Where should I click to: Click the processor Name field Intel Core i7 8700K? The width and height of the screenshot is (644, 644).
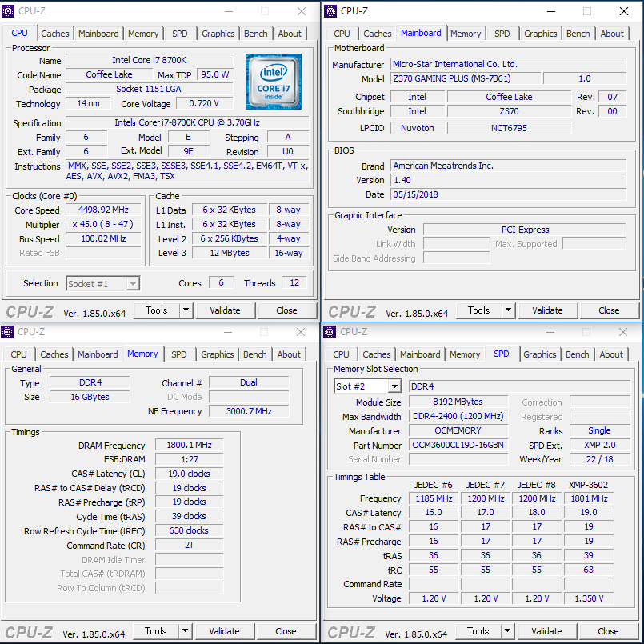click(x=149, y=60)
